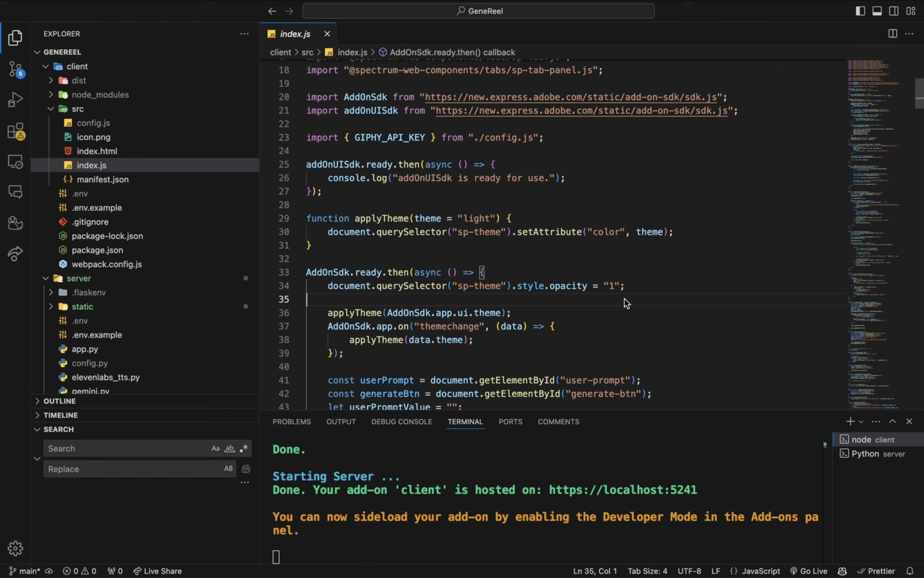The width and height of the screenshot is (924, 578).
Task: Click Go Live in the status bar
Action: (x=809, y=571)
